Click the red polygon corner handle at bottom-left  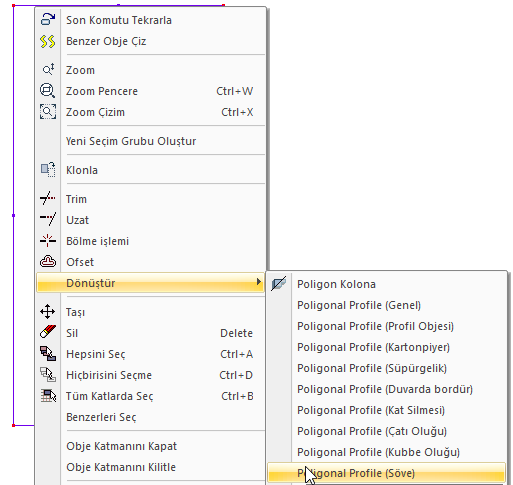pos(13,425)
